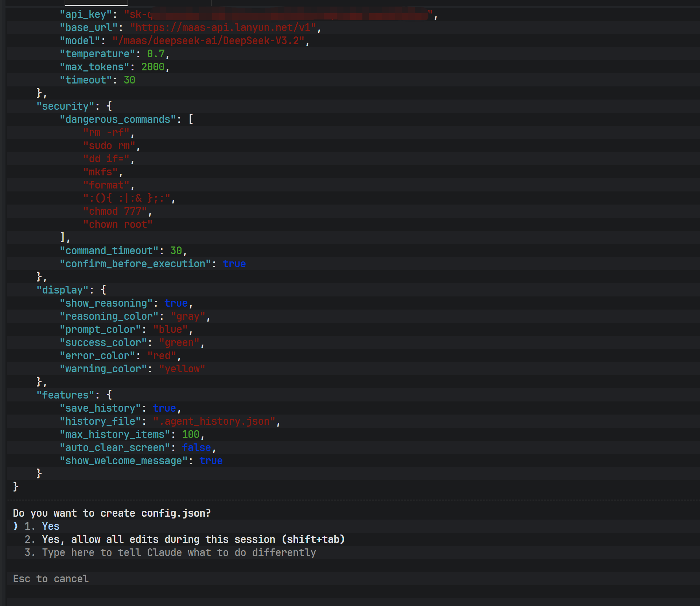Click the selection arrow beside option 1
The width and height of the screenshot is (700, 606).
(16, 526)
